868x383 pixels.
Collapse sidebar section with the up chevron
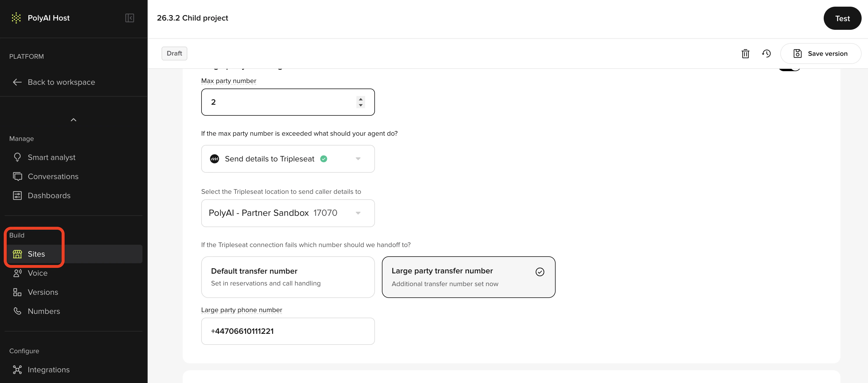coord(74,120)
